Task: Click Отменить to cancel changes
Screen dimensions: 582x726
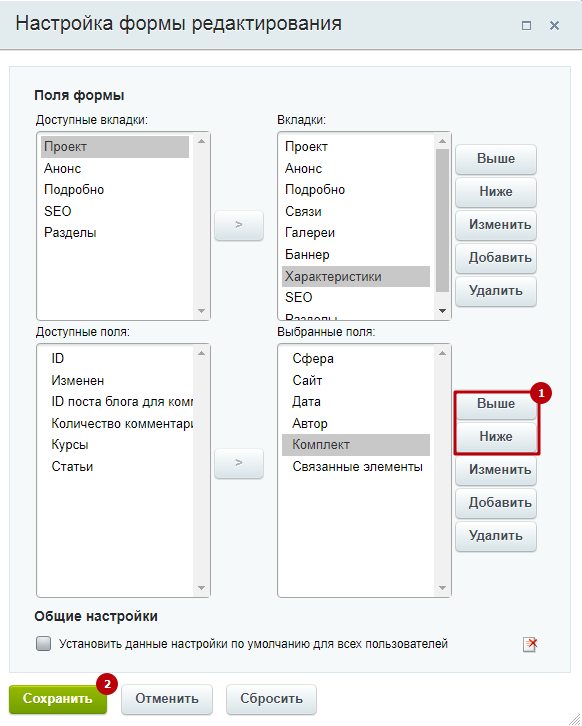Action: click(x=167, y=699)
